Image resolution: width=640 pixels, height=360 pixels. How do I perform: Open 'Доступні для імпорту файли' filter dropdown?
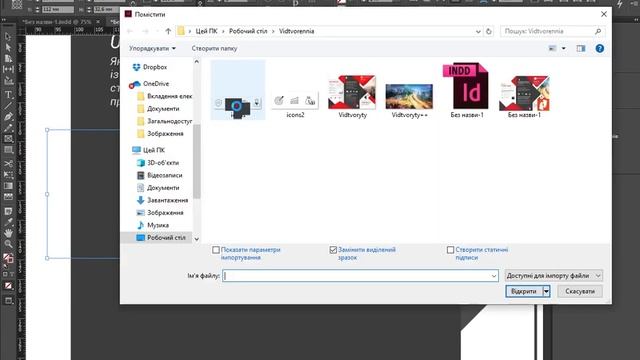pos(553,276)
